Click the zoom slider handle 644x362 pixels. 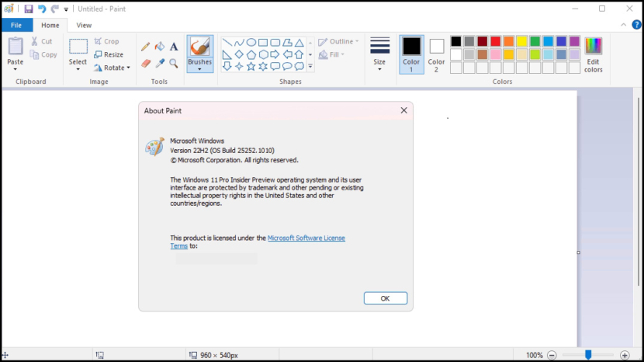click(588, 354)
